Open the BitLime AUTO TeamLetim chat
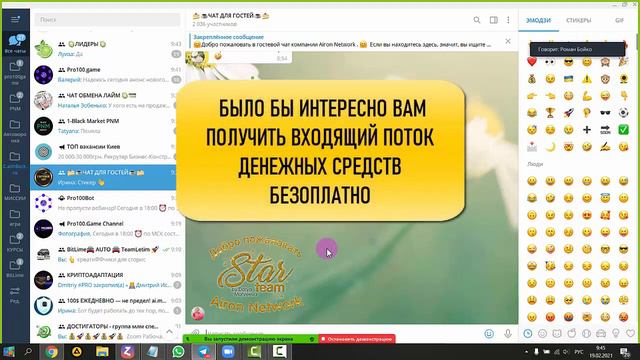Screen dimensions: 640x360 (107, 254)
